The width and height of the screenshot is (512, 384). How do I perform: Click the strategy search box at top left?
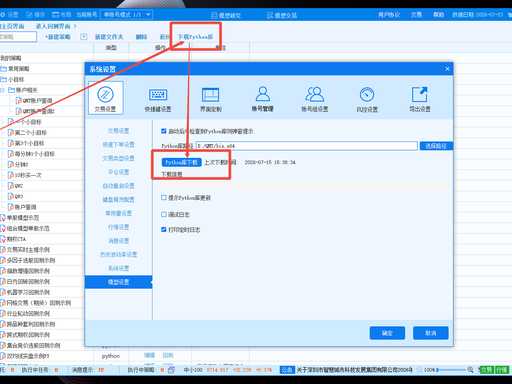(18, 37)
